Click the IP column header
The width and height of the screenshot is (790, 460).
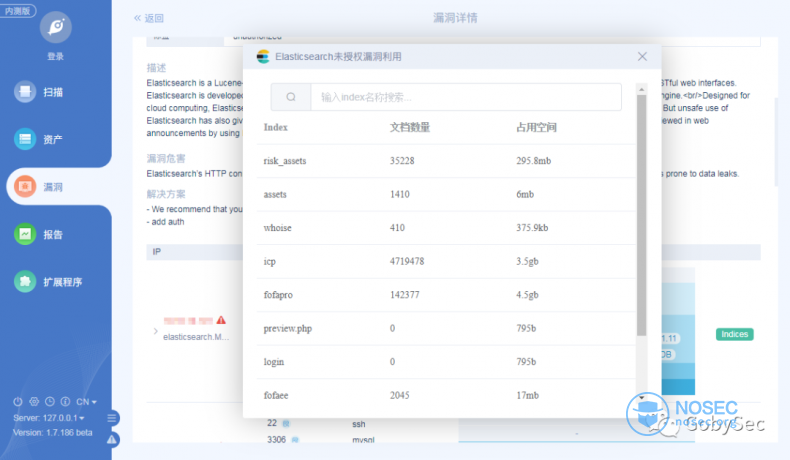coord(157,251)
